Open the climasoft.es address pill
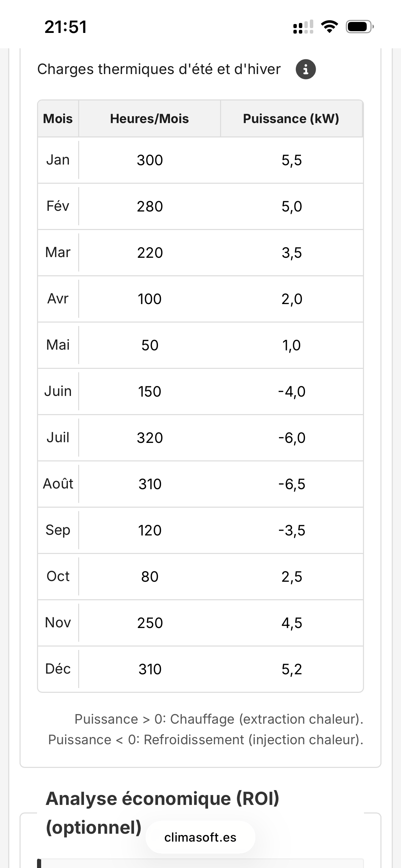The image size is (401, 868). [x=200, y=837]
